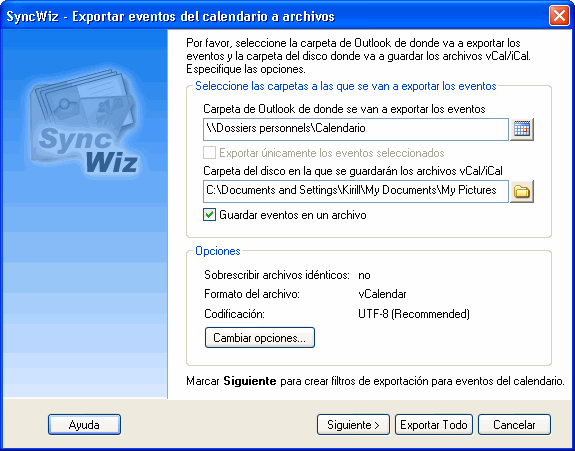Close the SyncWiz window
The height and width of the screenshot is (451, 575).
point(559,16)
